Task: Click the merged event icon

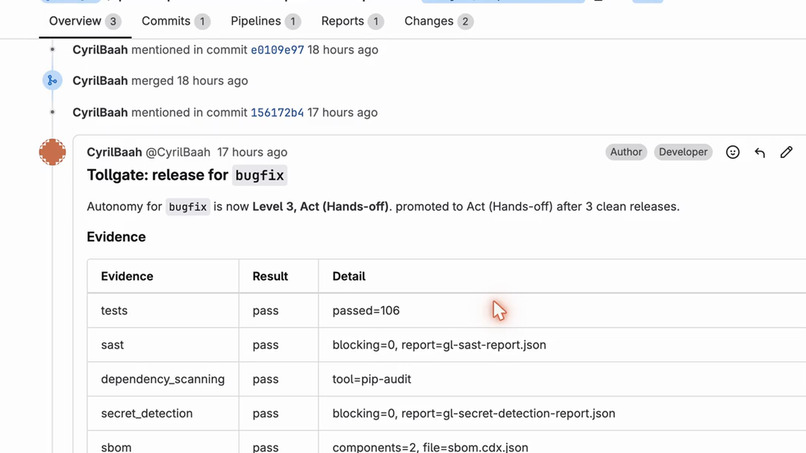Action: tap(52, 80)
